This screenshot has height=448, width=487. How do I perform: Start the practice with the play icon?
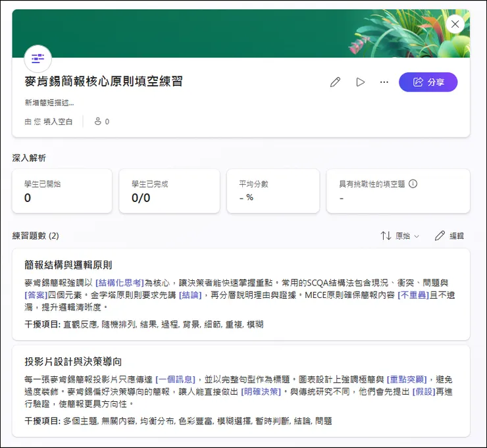click(360, 82)
